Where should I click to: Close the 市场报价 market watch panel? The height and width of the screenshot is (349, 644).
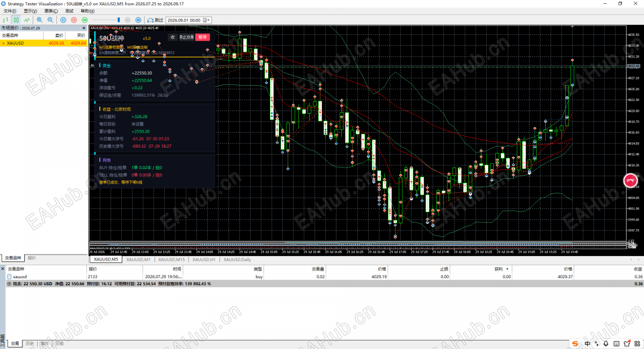(84, 28)
